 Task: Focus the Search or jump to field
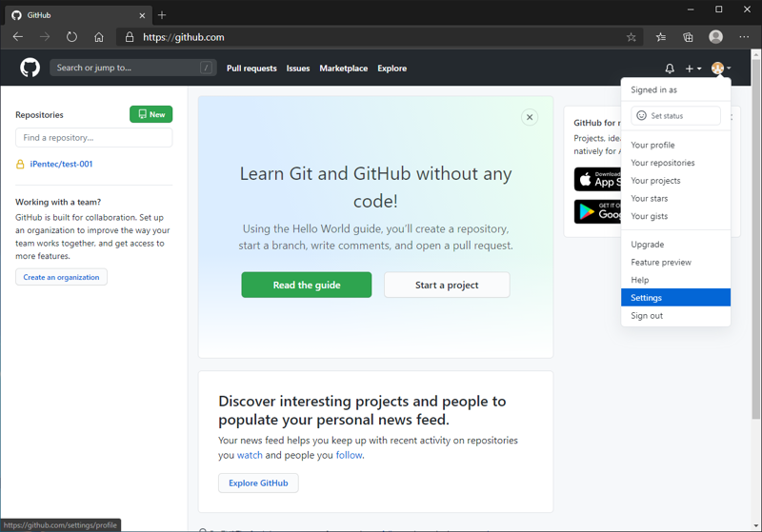(x=132, y=68)
